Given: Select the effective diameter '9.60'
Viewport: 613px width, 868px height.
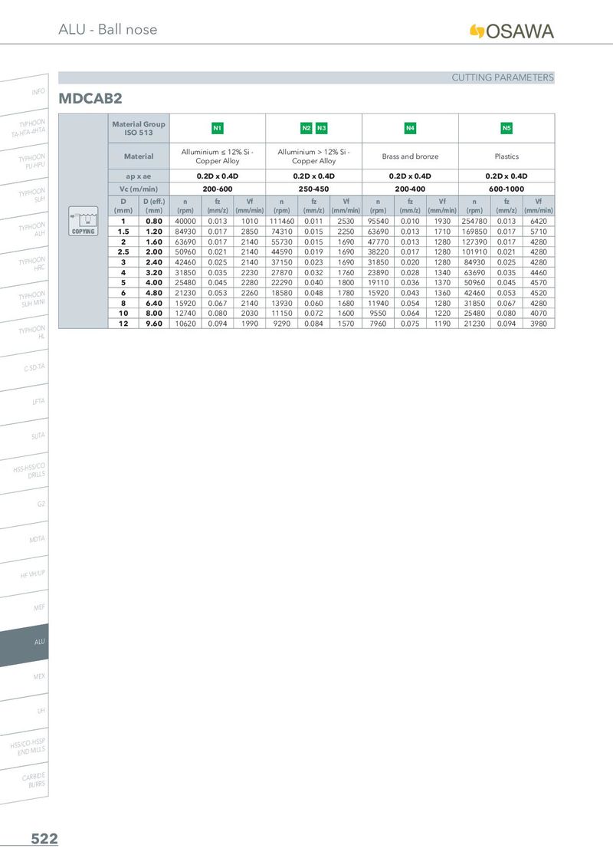Looking at the screenshot, I should 154,324.
